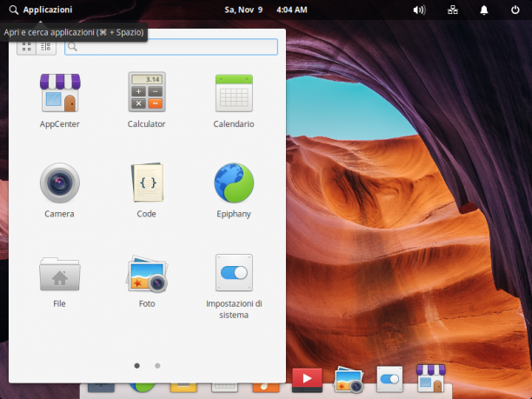Image resolution: width=532 pixels, height=399 pixels.
Task: Launch Photos from the dock
Action: tap(349, 379)
